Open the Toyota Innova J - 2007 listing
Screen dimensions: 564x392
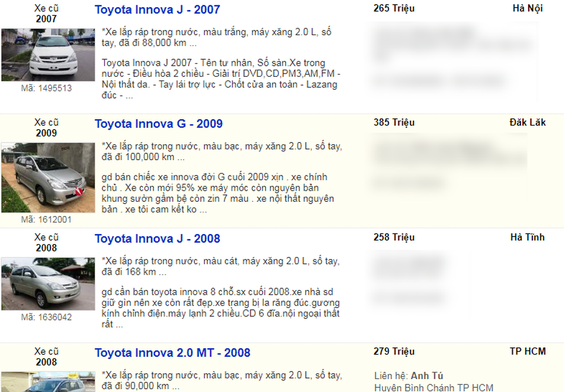157,10
